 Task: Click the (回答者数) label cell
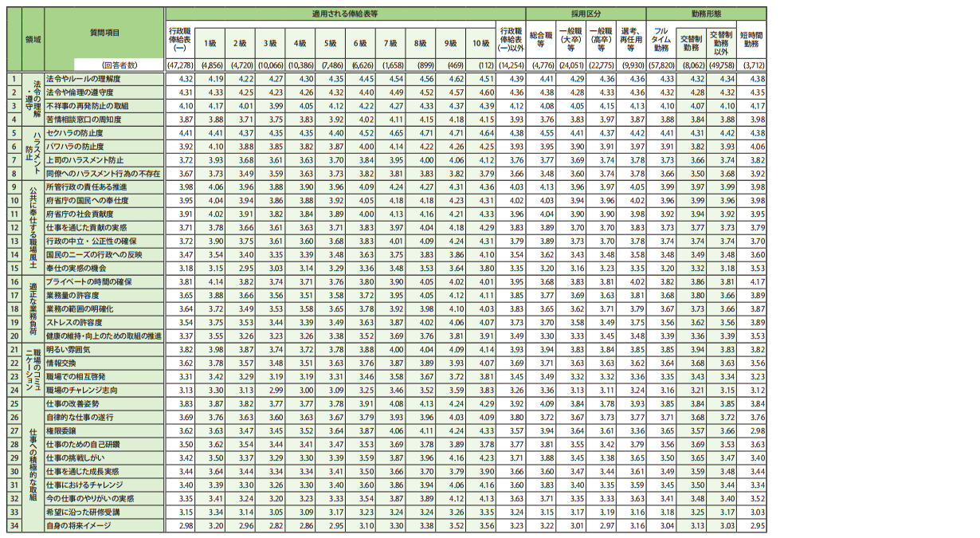119,64
